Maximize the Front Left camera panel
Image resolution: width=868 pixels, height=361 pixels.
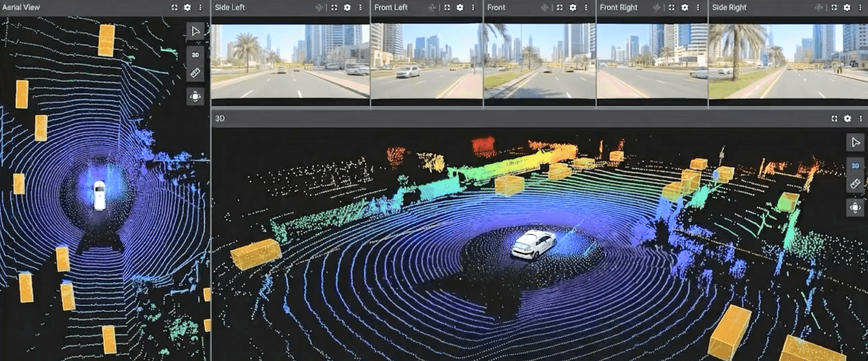[x=447, y=8]
